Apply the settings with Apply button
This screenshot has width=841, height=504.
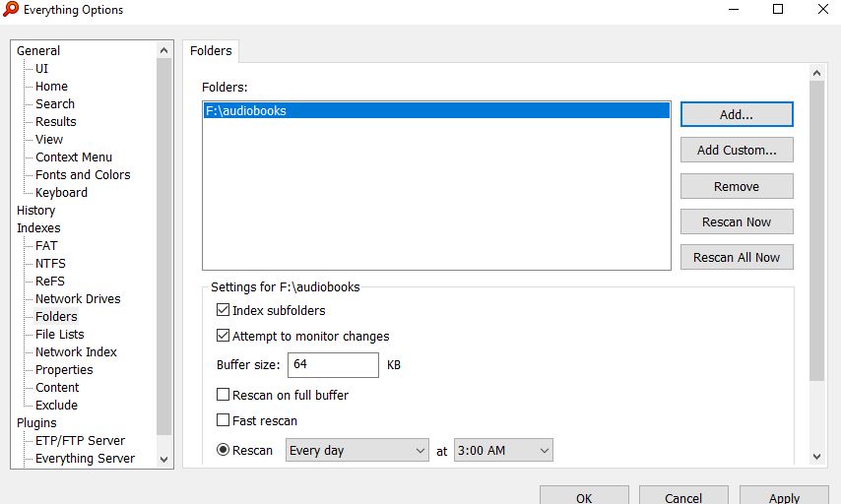pos(784,496)
